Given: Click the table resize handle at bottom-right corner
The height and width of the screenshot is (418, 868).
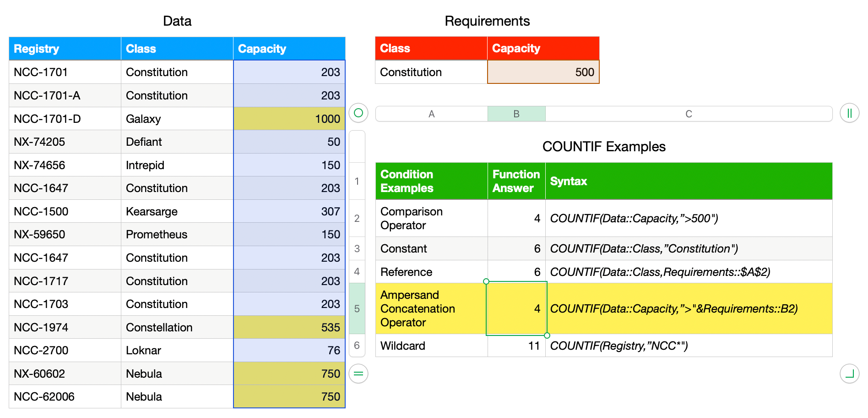Looking at the screenshot, I should coord(849,374).
